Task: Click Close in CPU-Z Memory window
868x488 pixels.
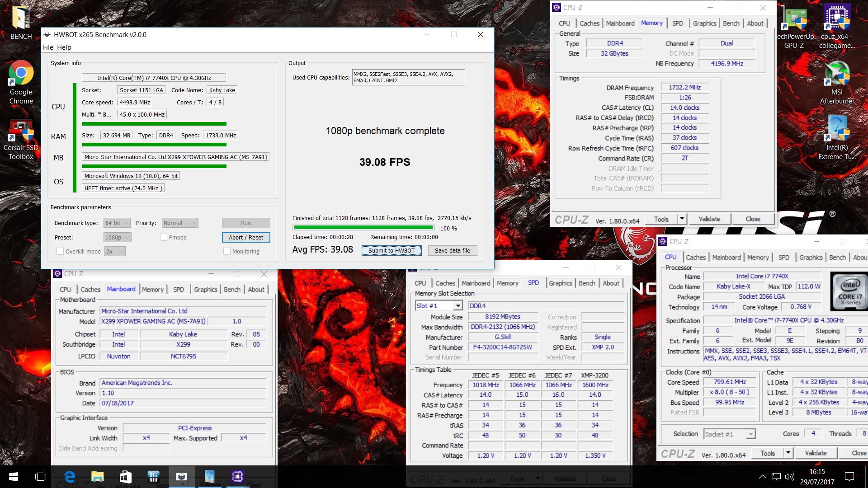Action: pos(753,219)
